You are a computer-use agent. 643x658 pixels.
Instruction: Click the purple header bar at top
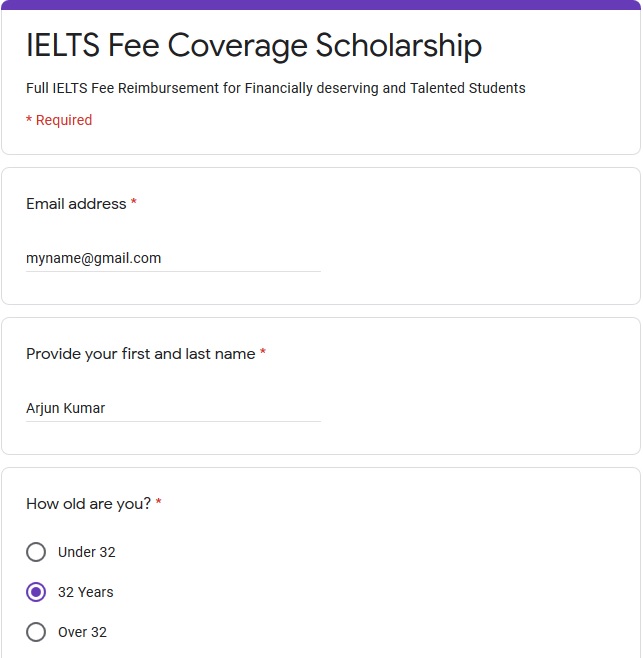coord(321,5)
